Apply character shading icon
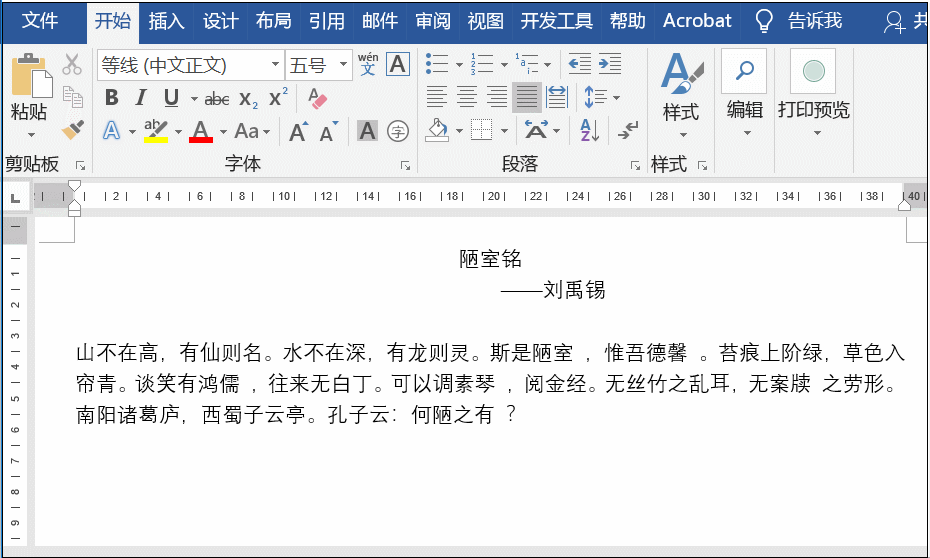Image resolution: width=930 pixels, height=558 pixels. tap(367, 130)
